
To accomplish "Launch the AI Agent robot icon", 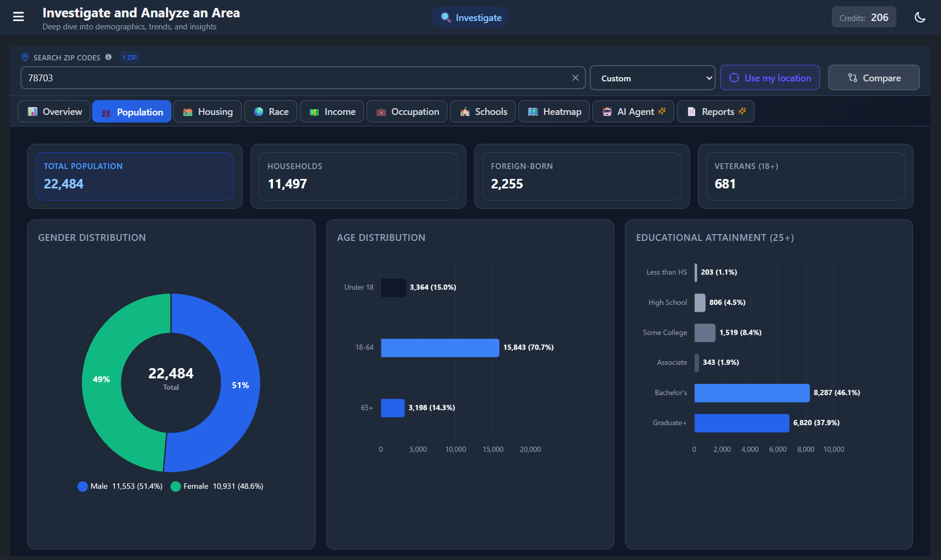I will (607, 112).
